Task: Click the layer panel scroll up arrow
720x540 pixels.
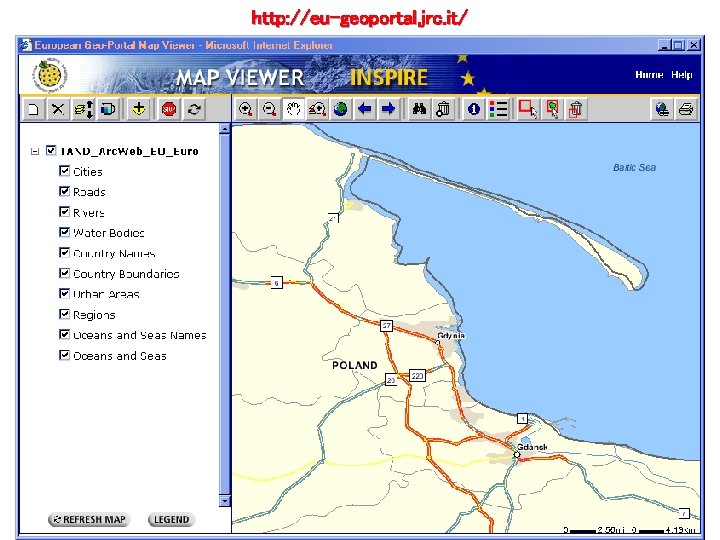Action: click(225, 129)
